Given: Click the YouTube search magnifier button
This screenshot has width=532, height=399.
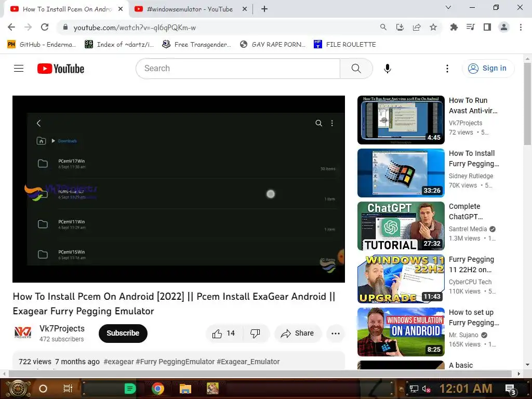Looking at the screenshot, I should click(356, 69).
